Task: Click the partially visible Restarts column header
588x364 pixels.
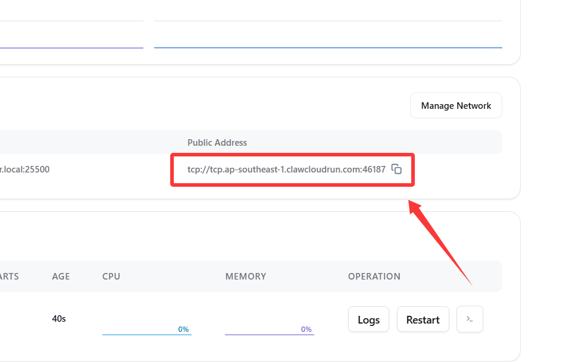Action: (x=10, y=277)
